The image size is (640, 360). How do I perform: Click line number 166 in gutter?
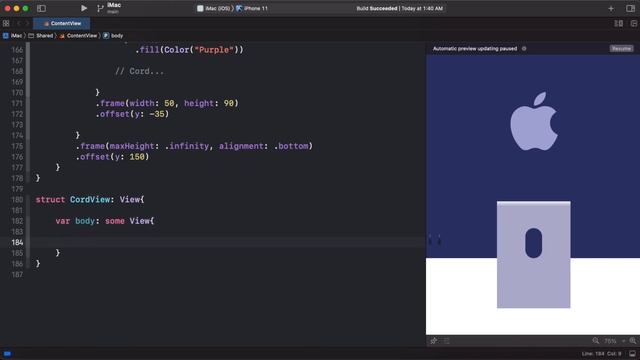(17, 50)
